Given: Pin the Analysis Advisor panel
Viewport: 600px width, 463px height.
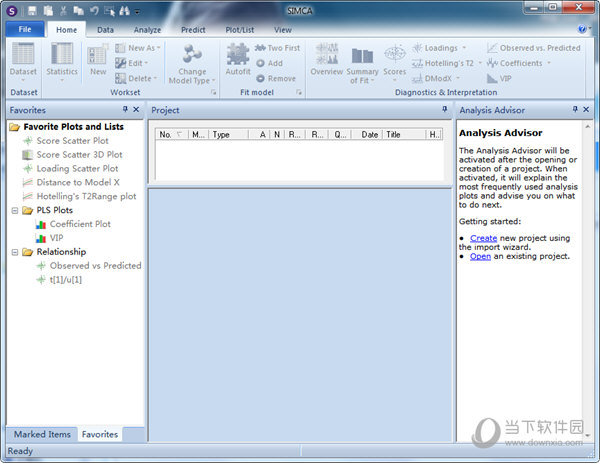Looking at the screenshot, I should (x=575, y=109).
